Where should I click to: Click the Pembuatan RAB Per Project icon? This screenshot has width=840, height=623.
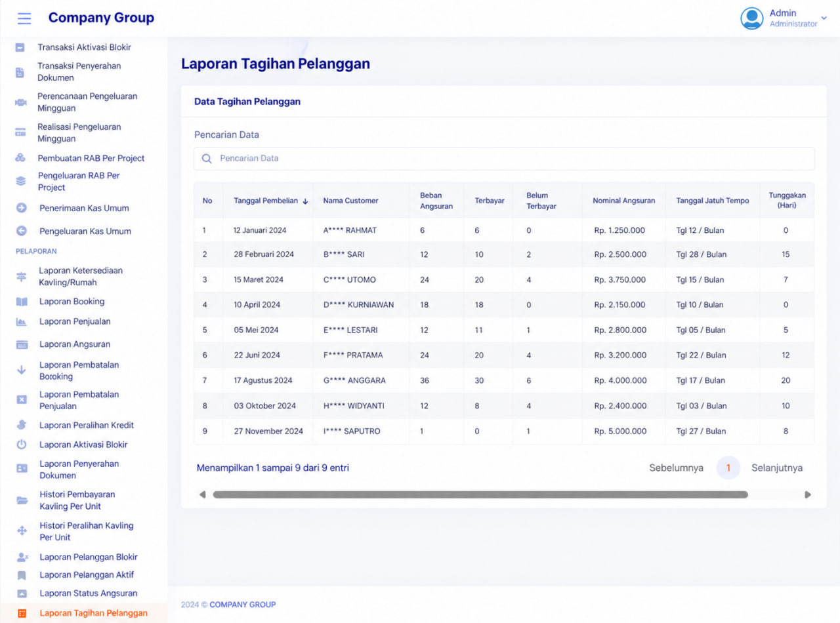pyautogui.click(x=20, y=158)
